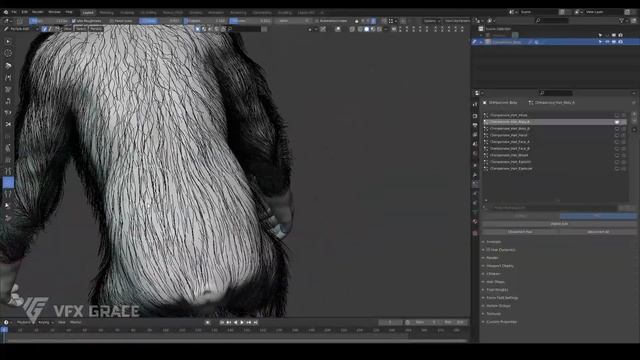Open the Texture properties tab
The height and width of the screenshot is (360, 640).
pos(475,233)
